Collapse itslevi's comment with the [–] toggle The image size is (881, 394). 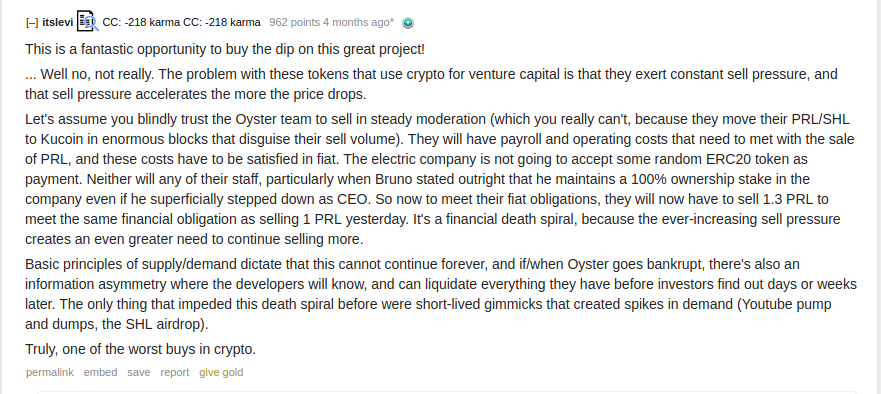click(32, 22)
